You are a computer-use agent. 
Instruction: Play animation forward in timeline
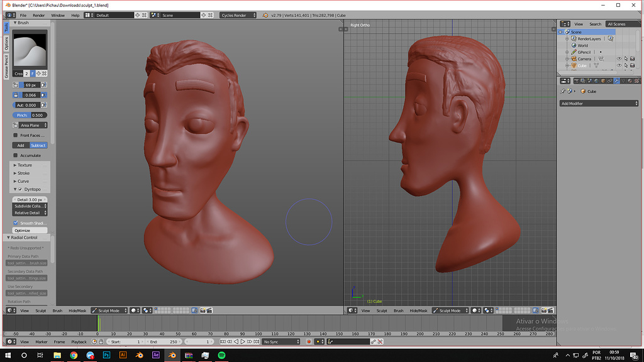point(243,341)
